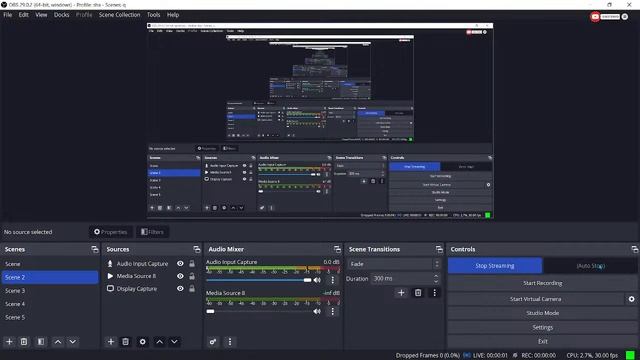Viewport: 640px width, 360px height.
Task: Lock the Audio Input Capture source
Action: click(x=192, y=264)
